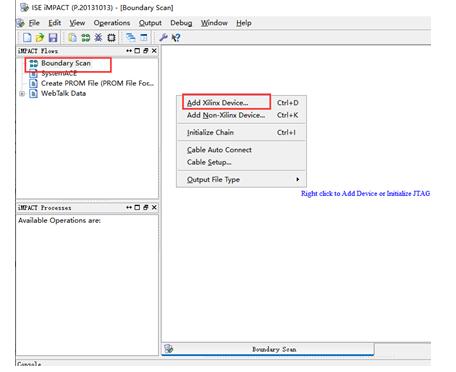Click the tile window toolbar icon

[x=144, y=37]
